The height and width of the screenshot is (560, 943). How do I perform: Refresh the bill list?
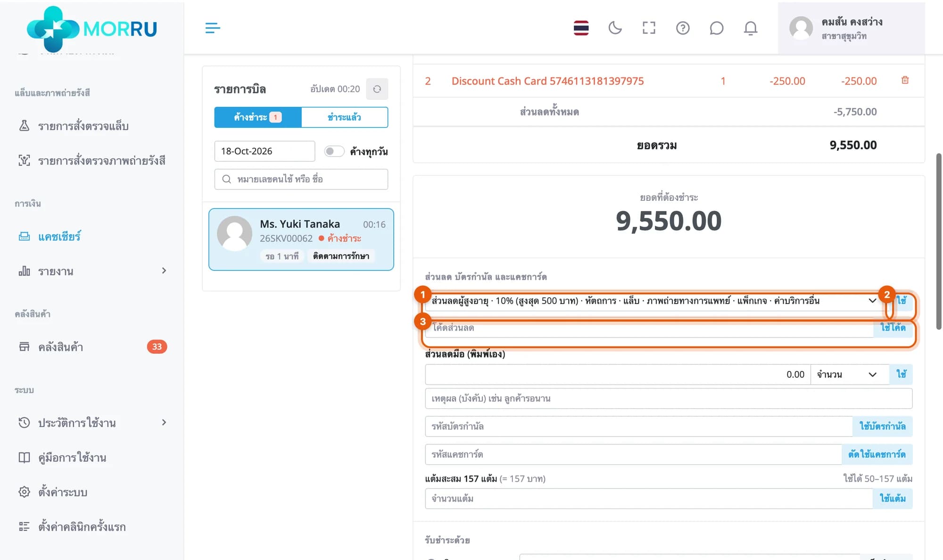coord(377,89)
